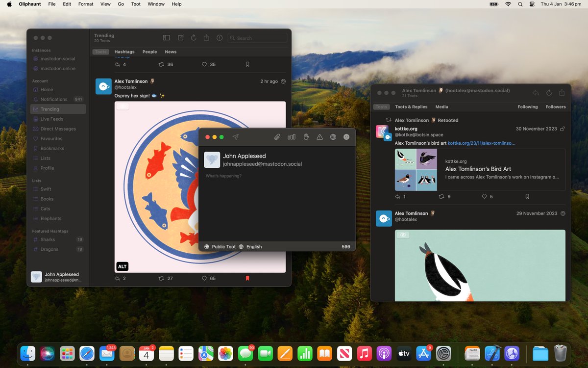Favourite Alex Tomlinson's osprey hex sign toot
Screen dimensions: 588x368
(203, 278)
